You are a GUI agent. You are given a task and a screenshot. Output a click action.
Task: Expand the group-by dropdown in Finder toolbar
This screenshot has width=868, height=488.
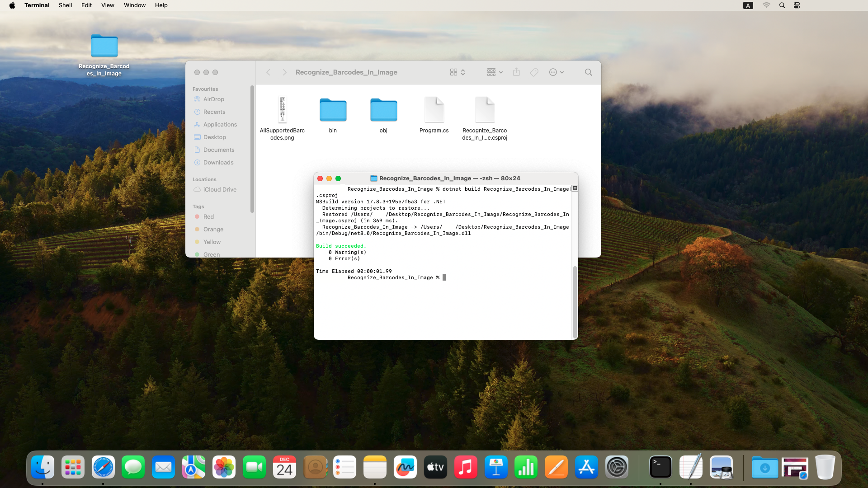[495, 72]
